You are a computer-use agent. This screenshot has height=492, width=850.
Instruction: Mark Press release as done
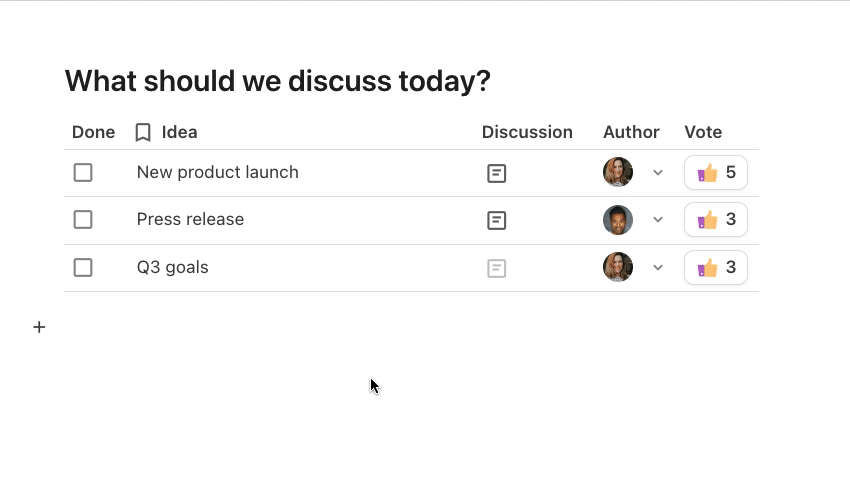83,220
